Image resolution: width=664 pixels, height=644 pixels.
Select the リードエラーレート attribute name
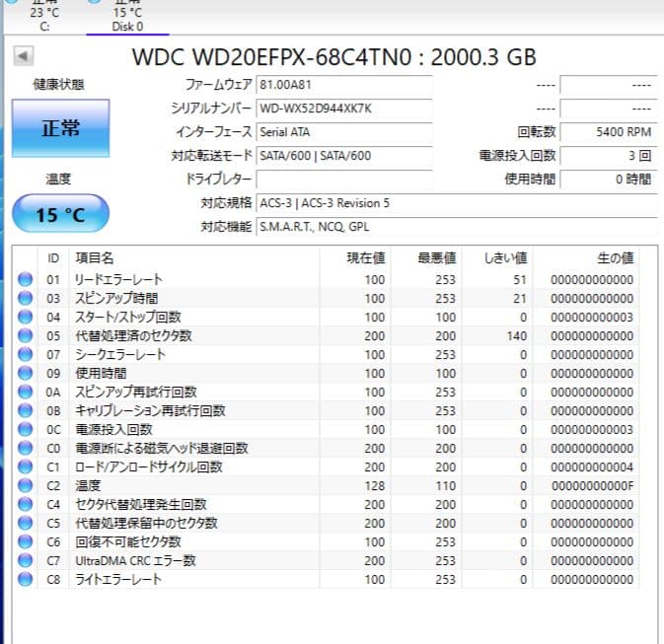click(118, 279)
